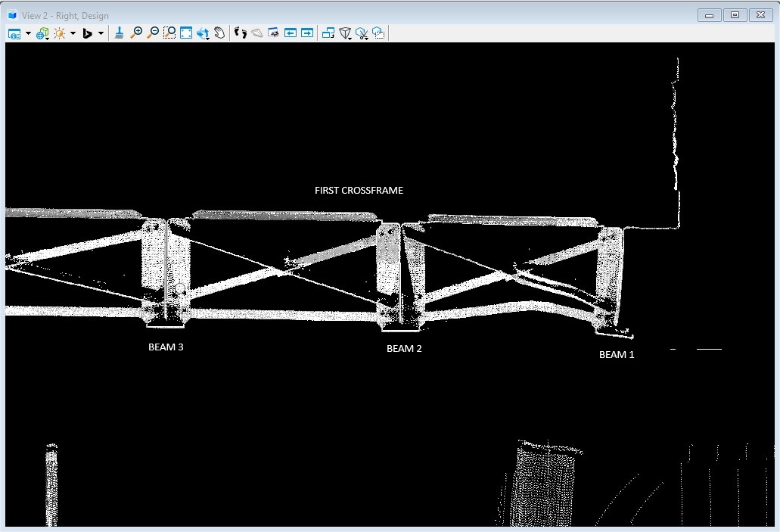Activate the Pan View hand tool

219,33
